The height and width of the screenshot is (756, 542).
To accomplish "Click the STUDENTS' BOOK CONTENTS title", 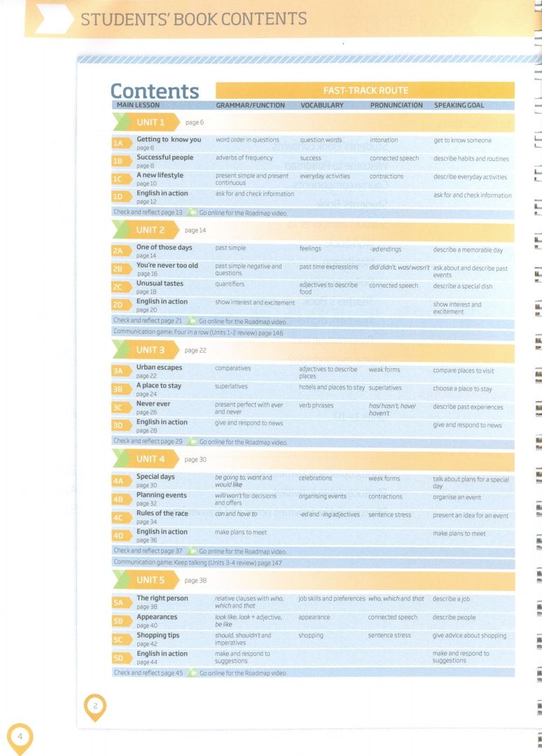I will [x=194, y=19].
